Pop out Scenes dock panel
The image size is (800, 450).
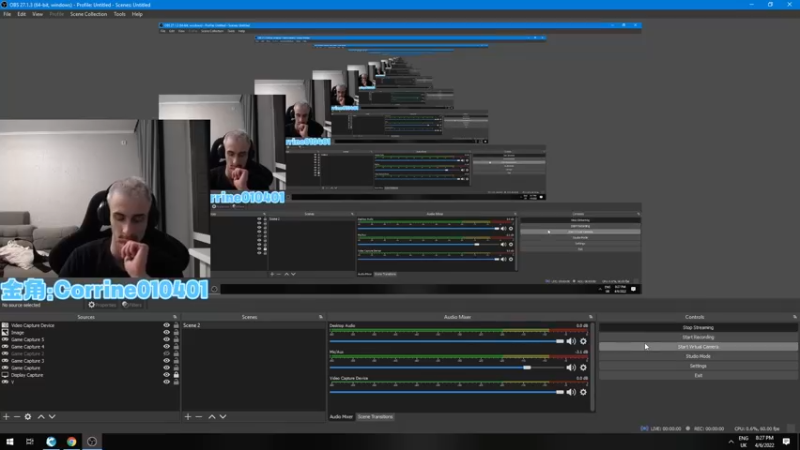[x=321, y=317]
